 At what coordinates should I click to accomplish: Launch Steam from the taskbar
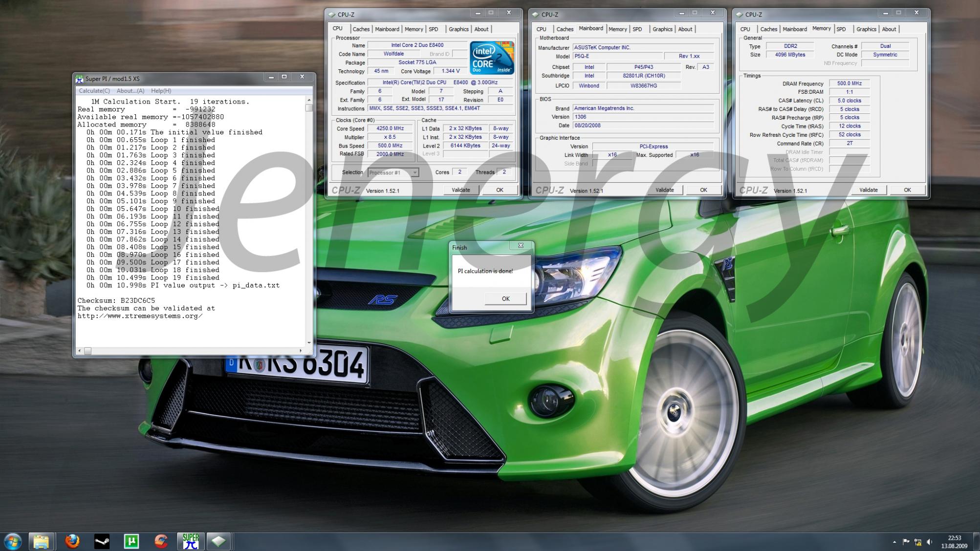(x=102, y=541)
